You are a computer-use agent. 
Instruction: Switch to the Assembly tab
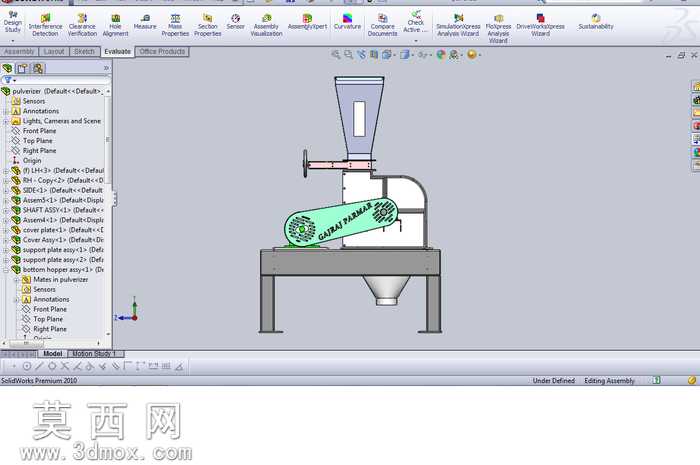[19, 52]
